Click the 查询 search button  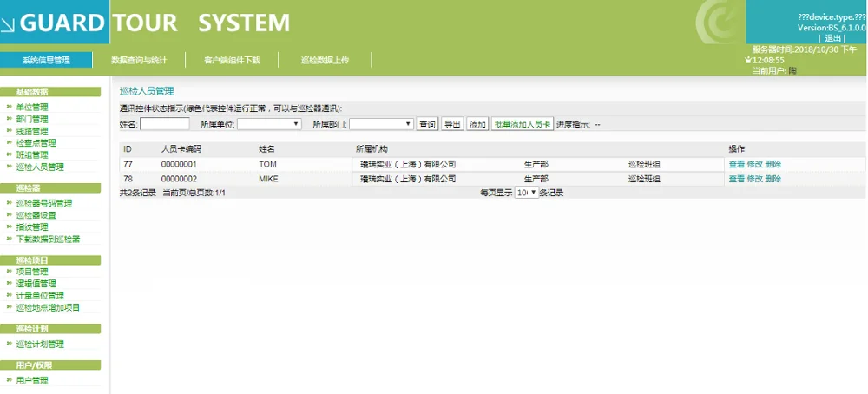(427, 125)
